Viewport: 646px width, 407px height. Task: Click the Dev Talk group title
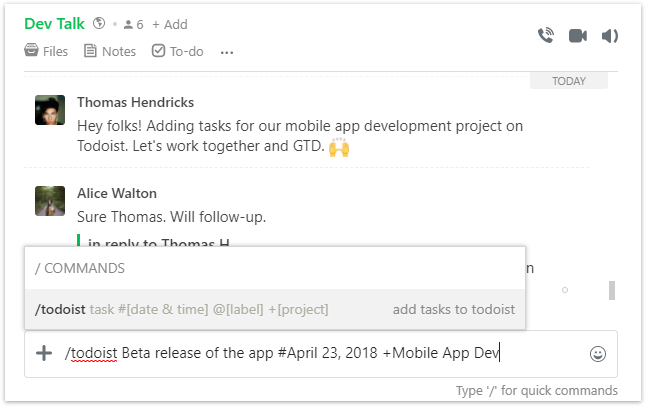(54, 24)
